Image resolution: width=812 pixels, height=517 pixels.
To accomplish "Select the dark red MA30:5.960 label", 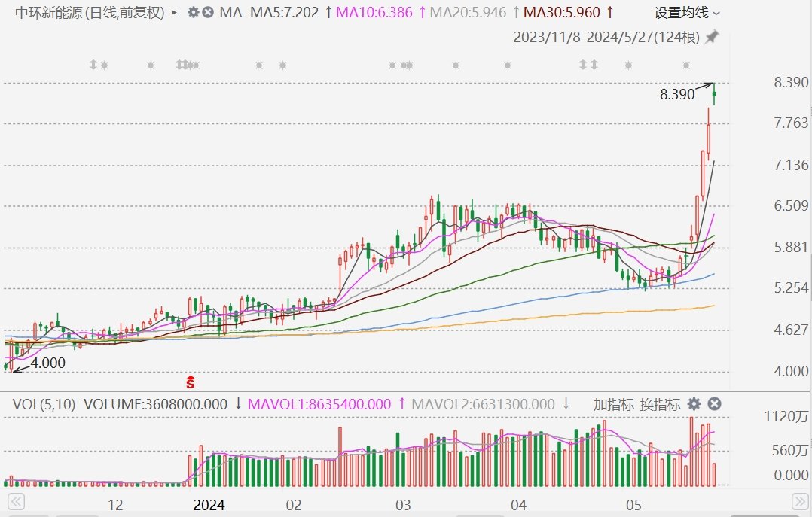I will coord(562,13).
